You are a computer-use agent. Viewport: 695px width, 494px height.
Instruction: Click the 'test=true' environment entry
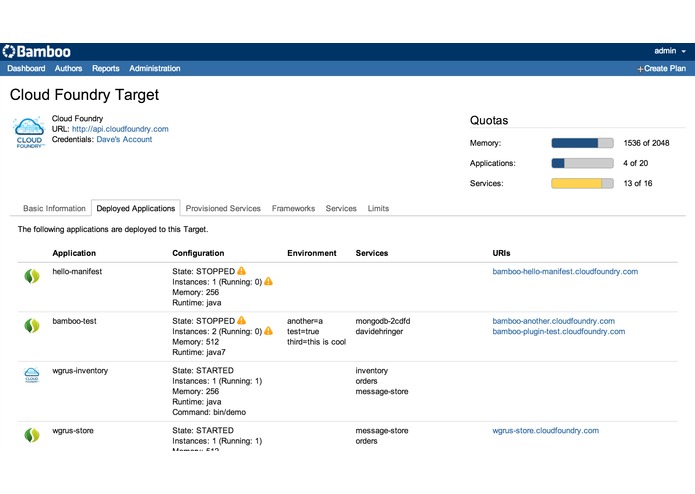[x=303, y=331]
